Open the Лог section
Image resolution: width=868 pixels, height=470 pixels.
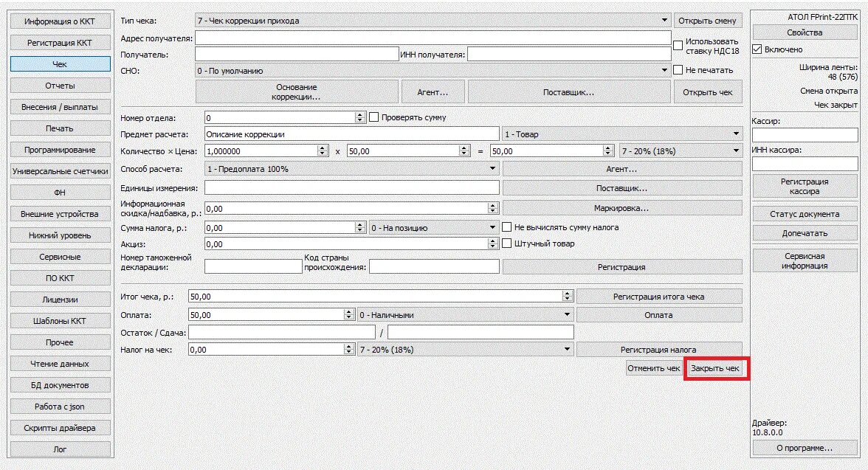click(x=60, y=449)
